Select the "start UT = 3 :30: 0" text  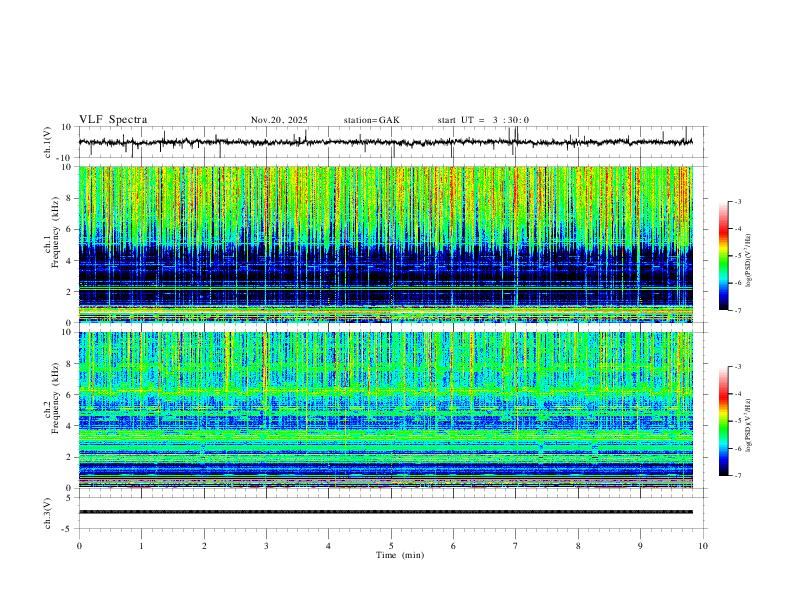click(483, 120)
